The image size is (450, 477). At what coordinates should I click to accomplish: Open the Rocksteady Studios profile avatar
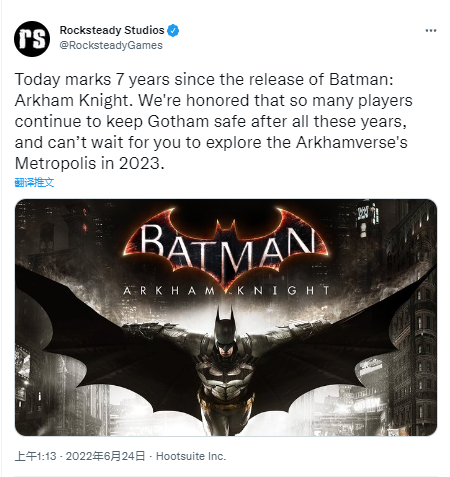[x=32, y=39]
